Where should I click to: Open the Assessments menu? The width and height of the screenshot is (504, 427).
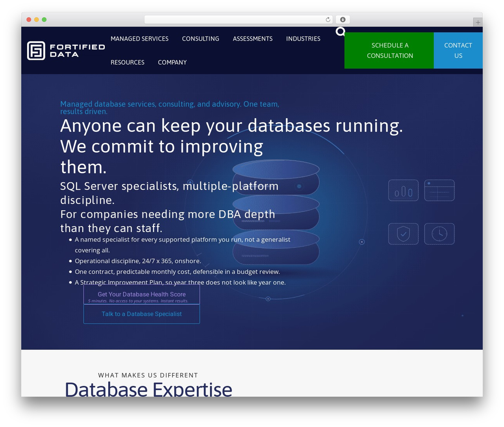[253, 39]
